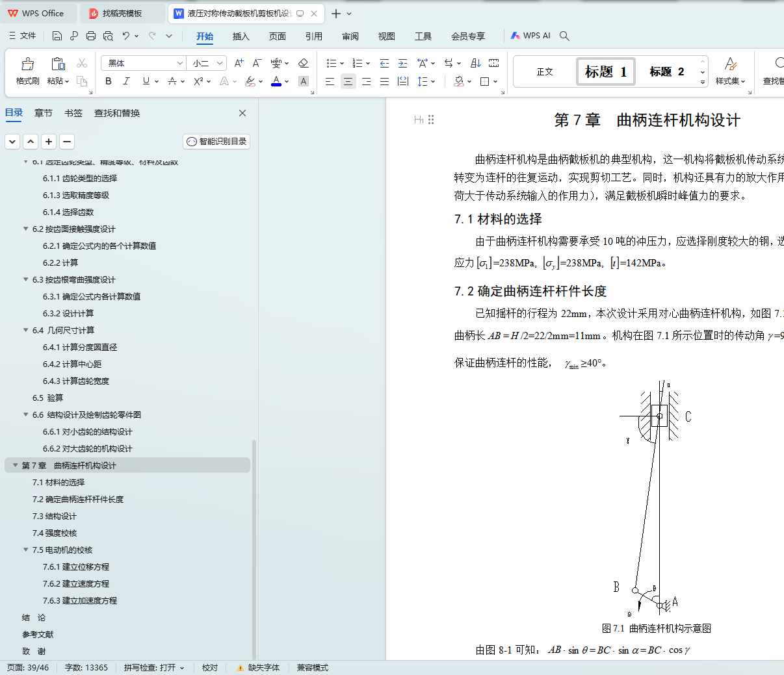Click the search magnifier icon beside WPS AI

coord(564,36)
